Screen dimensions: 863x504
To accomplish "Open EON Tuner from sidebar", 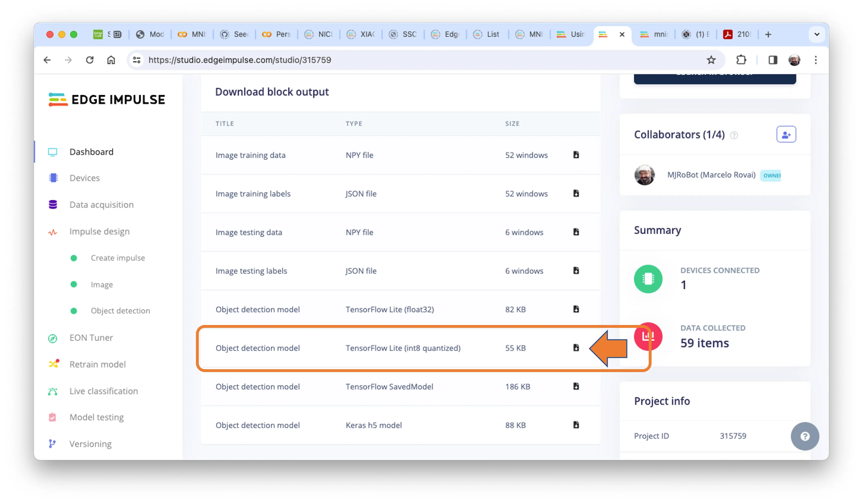I will (91, 338).
